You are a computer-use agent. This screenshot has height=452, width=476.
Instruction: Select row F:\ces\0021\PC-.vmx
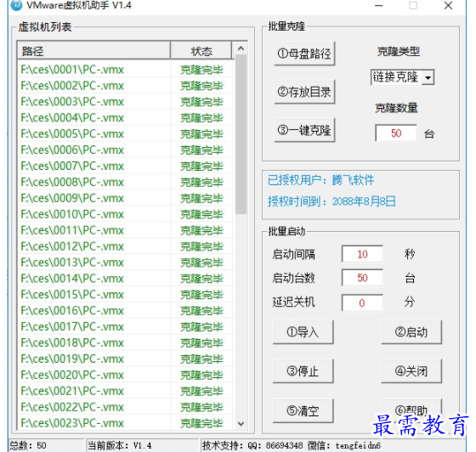pos(126,392)
